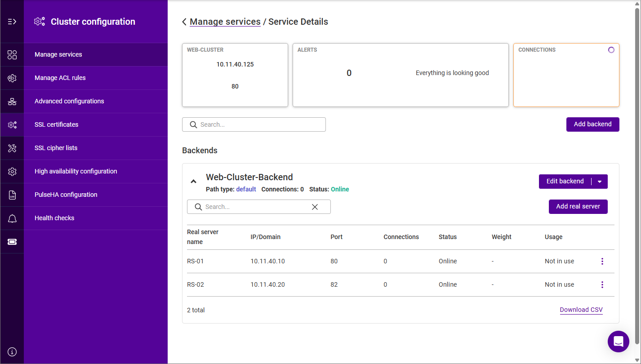Click the RS-01 server name cell

point(196,261)
